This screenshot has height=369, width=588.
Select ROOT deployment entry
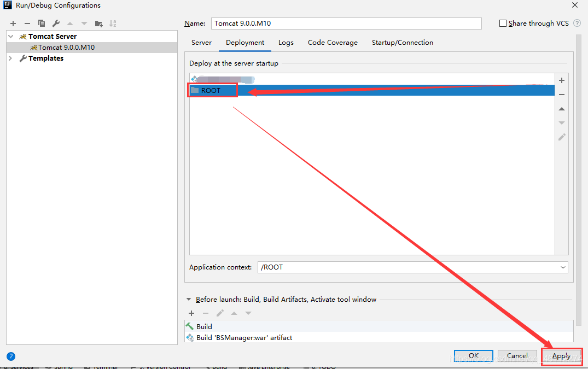point(372,90)
